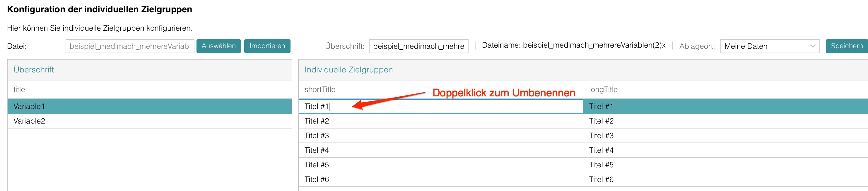The image size is (868, 191).
Task: Select shortTitle cell Titel #4
Action: 440,150
